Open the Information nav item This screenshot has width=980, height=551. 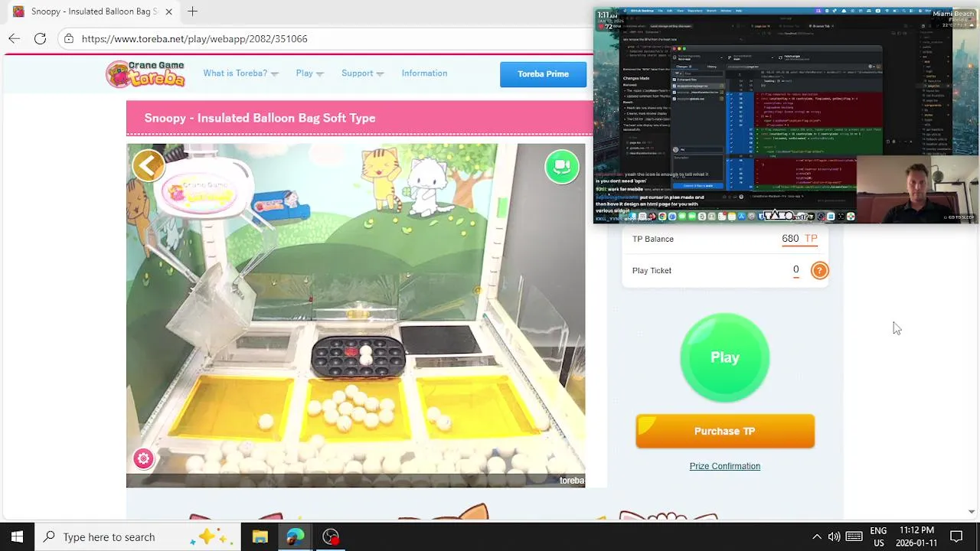(x=424, y=73)
